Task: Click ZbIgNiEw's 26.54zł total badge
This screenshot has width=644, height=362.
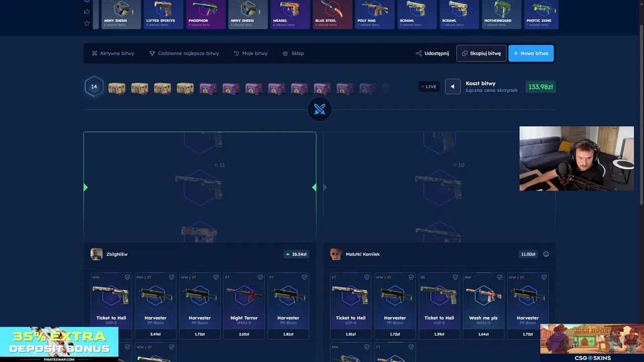Action: click(x=296, y=254)
